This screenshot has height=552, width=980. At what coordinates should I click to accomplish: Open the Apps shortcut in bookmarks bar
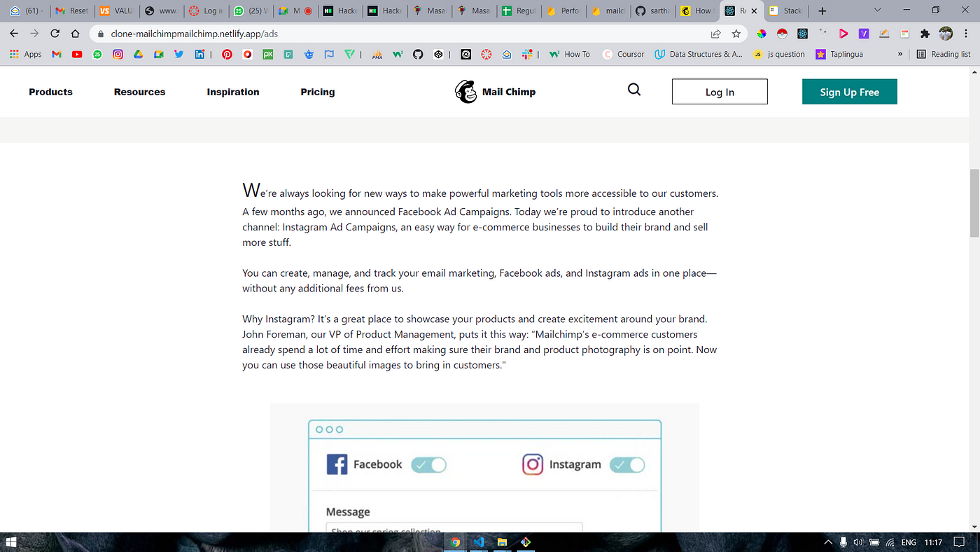point(25,54)
